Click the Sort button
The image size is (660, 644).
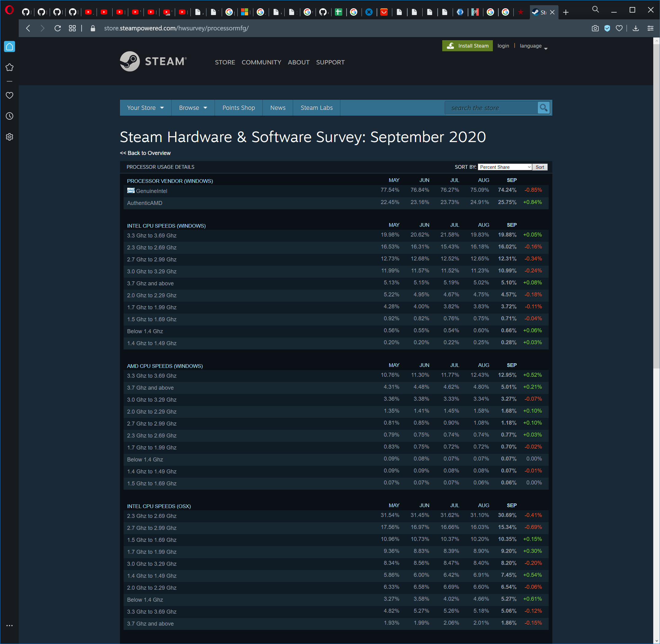coord(540,167)
